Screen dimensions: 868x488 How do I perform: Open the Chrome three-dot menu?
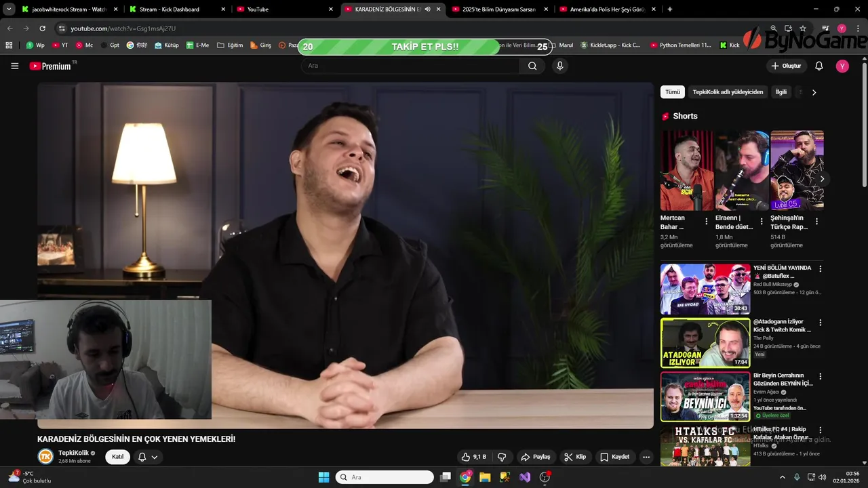(857, 28)
